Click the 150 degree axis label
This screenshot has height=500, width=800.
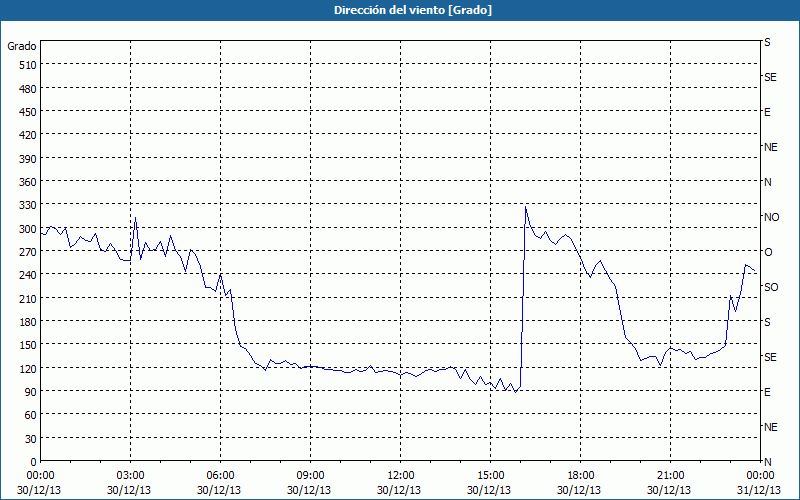[x=28, y=345]
